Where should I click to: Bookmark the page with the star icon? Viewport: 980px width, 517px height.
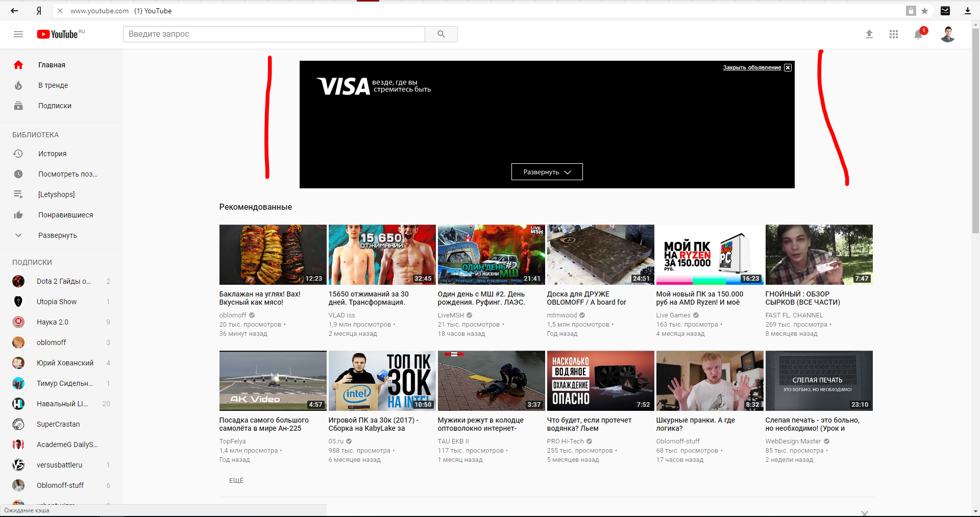click(924, 11)
